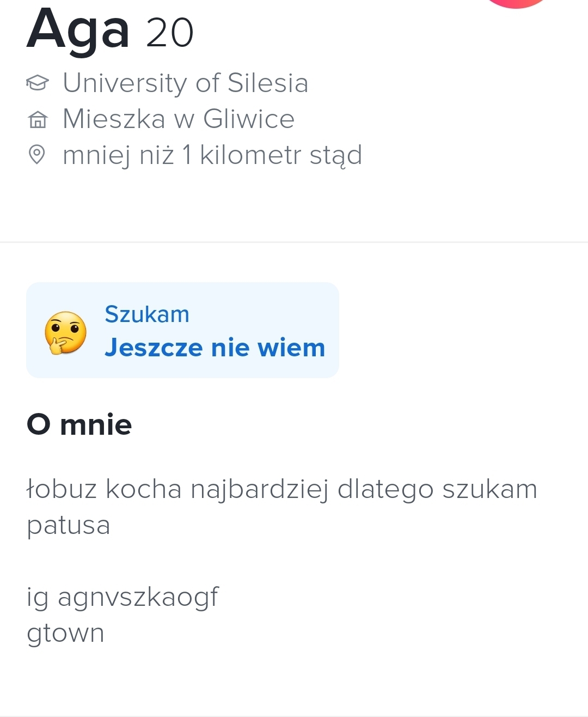The image size is (588, 717).
Task: Tap the bio line starting with łobuz
Action: click(x=281, y=489)
